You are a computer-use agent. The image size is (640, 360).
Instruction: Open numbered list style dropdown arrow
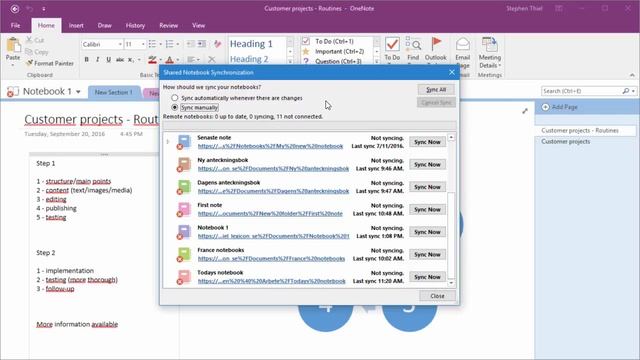point(178,44)
